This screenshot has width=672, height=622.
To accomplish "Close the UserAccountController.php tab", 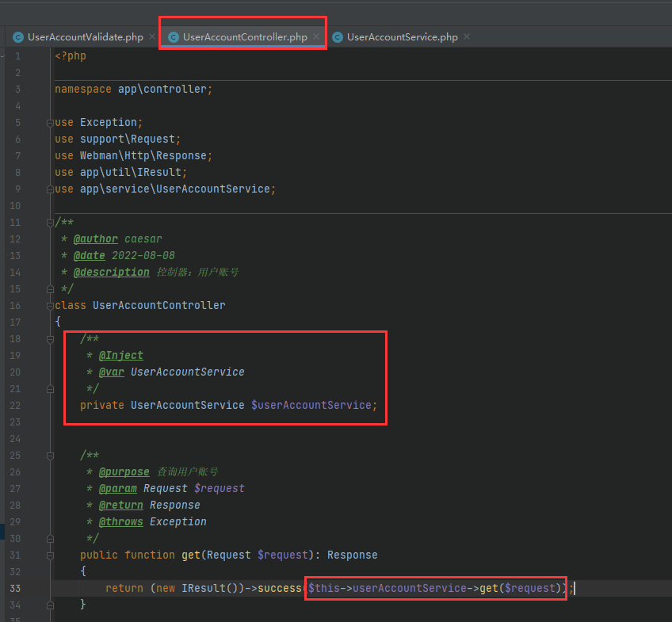I will pos(316,36).
